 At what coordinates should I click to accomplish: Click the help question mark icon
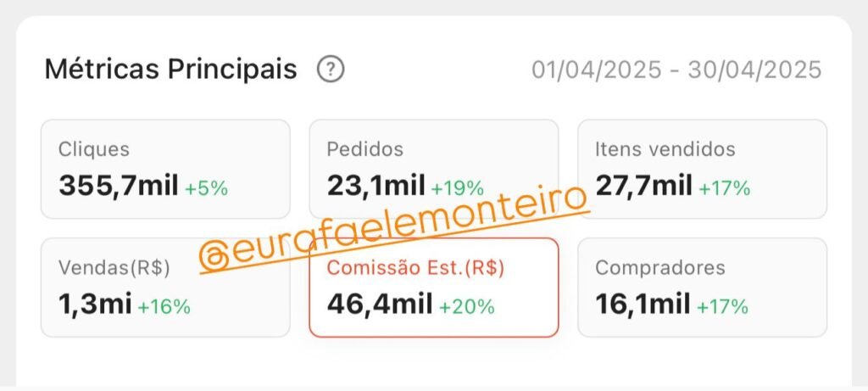click(331, 70)
